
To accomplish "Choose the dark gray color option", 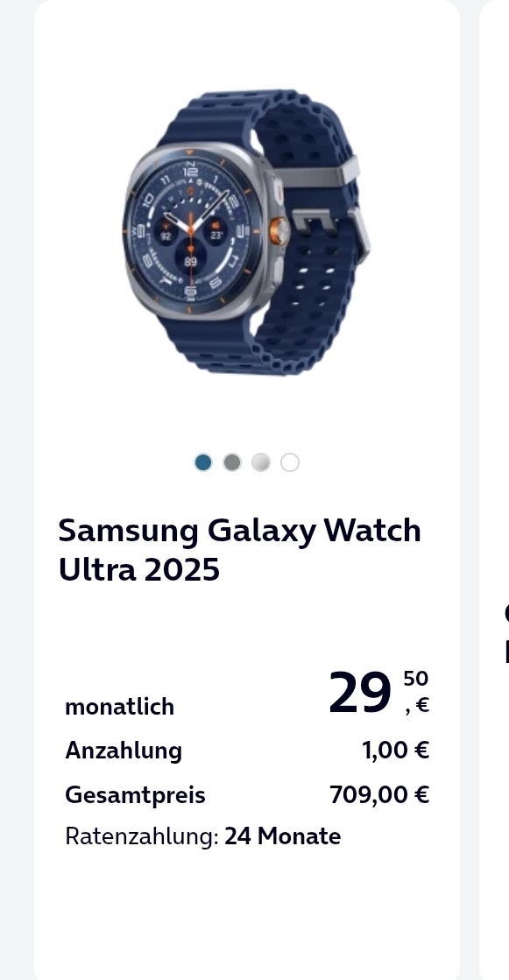I will pos(232,462).
